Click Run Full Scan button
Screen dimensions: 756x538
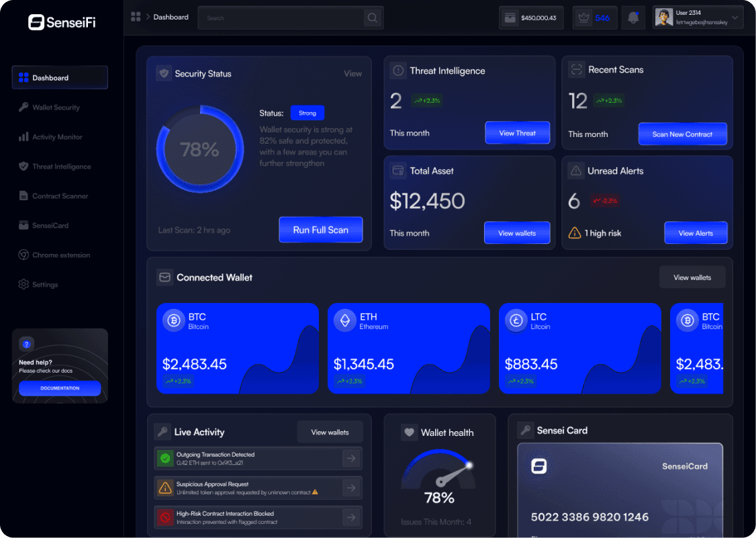321,230
